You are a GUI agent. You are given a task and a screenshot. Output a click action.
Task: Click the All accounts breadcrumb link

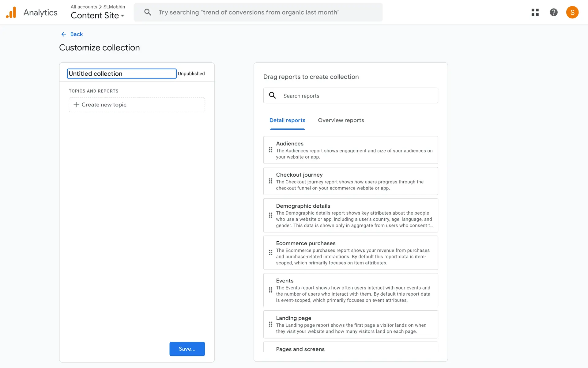pyautogui.click(x=84, y=7)
